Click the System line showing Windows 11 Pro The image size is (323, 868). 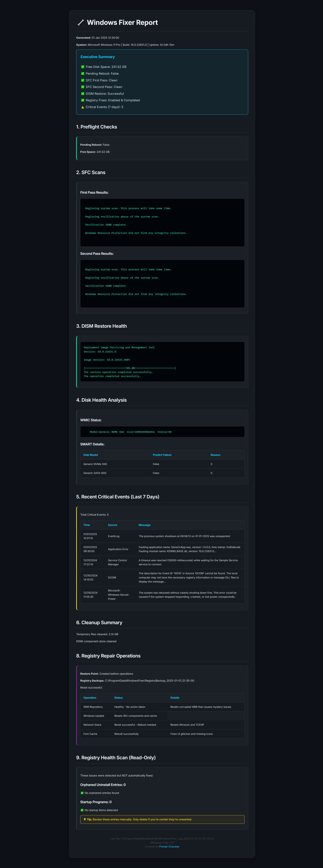point(125,45)
